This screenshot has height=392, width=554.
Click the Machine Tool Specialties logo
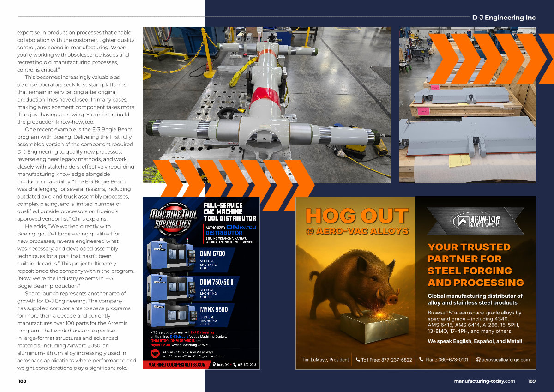173,219
